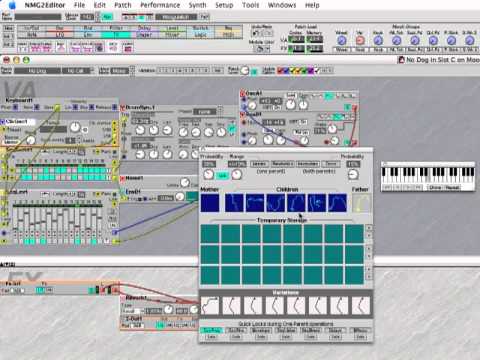Click the highlighted cyan Quick Lock button

coord(211,330)
